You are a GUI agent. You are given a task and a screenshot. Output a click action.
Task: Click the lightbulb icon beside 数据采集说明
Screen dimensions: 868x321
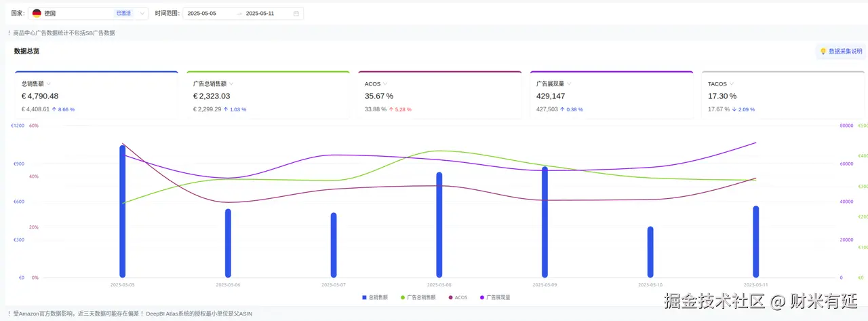823,52
